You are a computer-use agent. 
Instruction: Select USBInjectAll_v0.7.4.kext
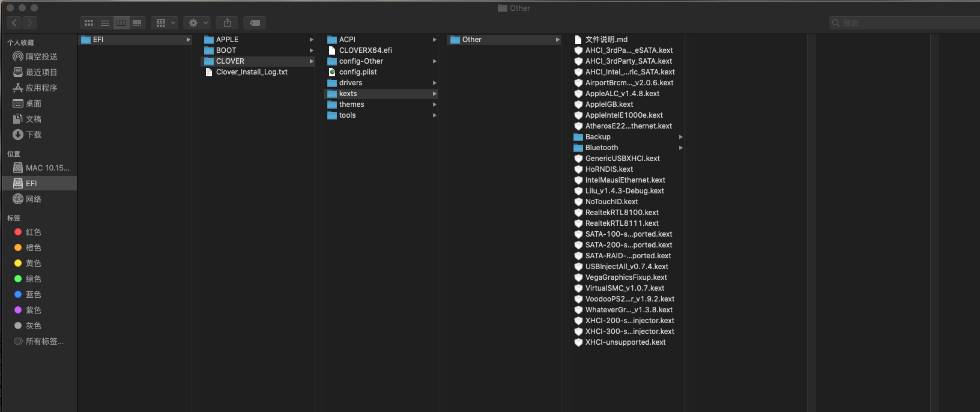[x=627, y=267]
